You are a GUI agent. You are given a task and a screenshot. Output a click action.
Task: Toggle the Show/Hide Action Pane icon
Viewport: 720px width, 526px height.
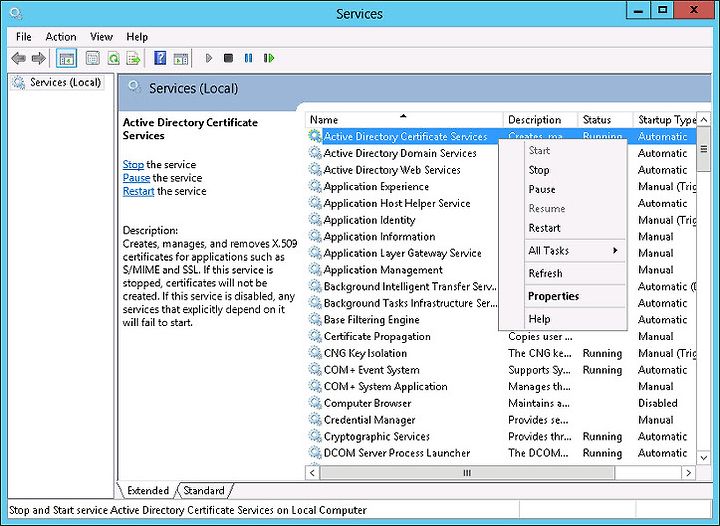[x=181, y=58]
